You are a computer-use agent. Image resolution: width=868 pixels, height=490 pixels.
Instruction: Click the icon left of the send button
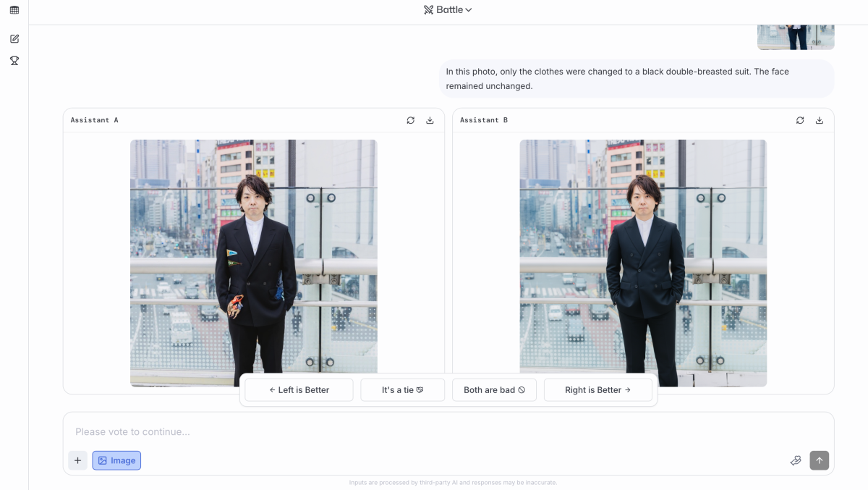(796, 460)
